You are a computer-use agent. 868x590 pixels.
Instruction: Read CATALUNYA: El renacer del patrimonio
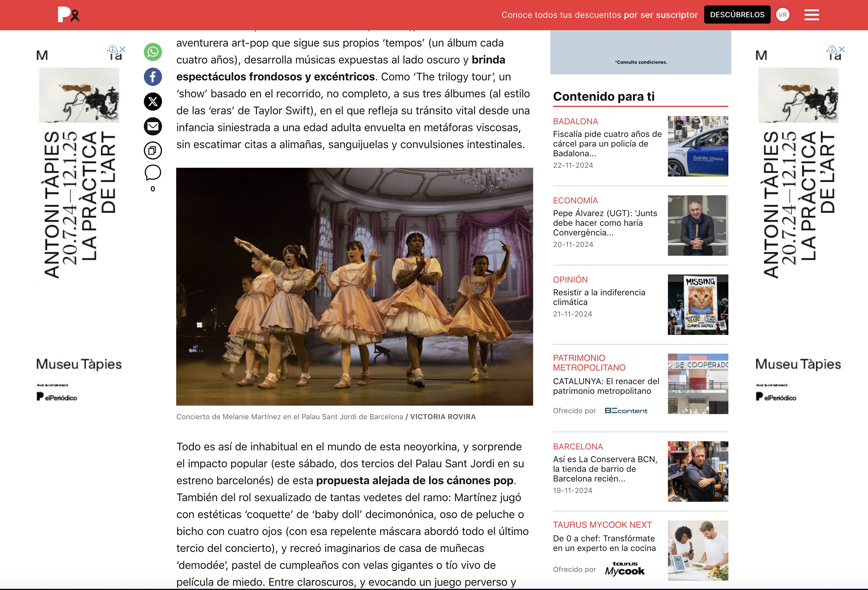click(606, 386)
